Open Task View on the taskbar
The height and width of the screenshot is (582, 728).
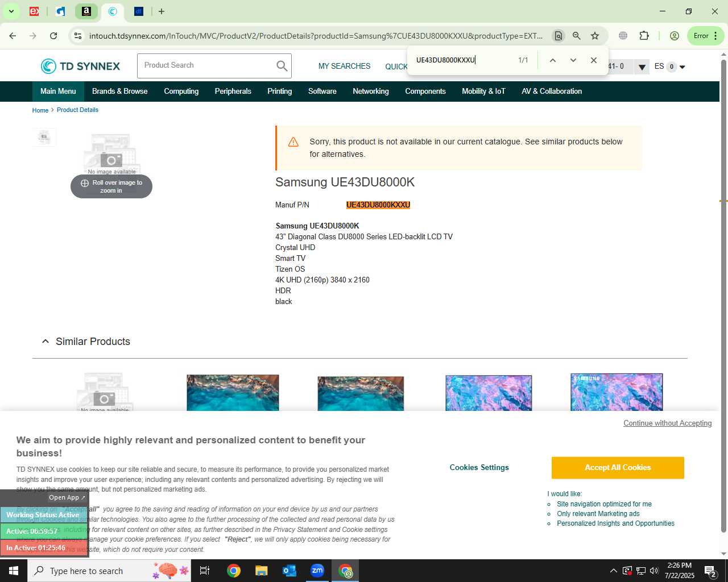[x=205, y=571]
